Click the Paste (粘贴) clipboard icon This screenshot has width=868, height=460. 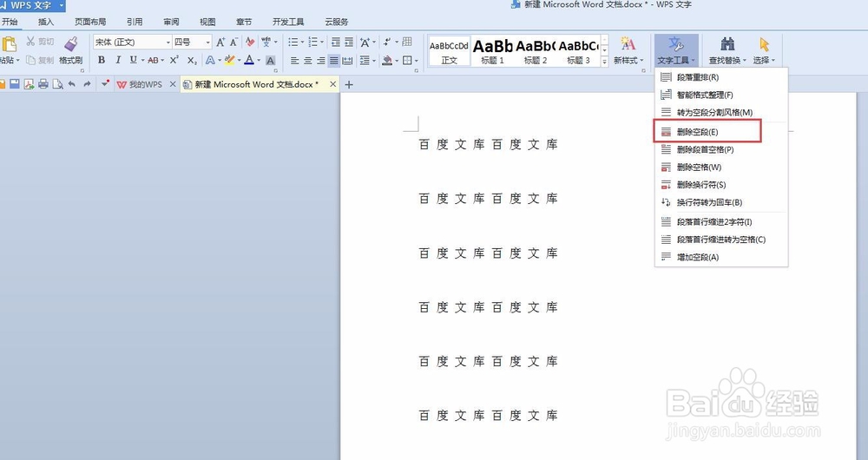point(9,44)
